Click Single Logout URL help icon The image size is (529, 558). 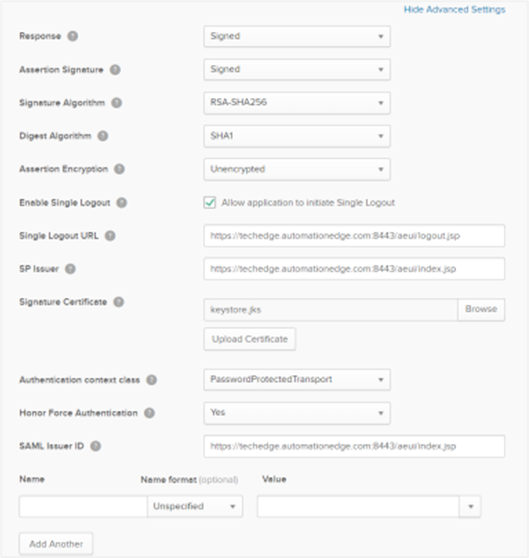click(x=110, y=236)
